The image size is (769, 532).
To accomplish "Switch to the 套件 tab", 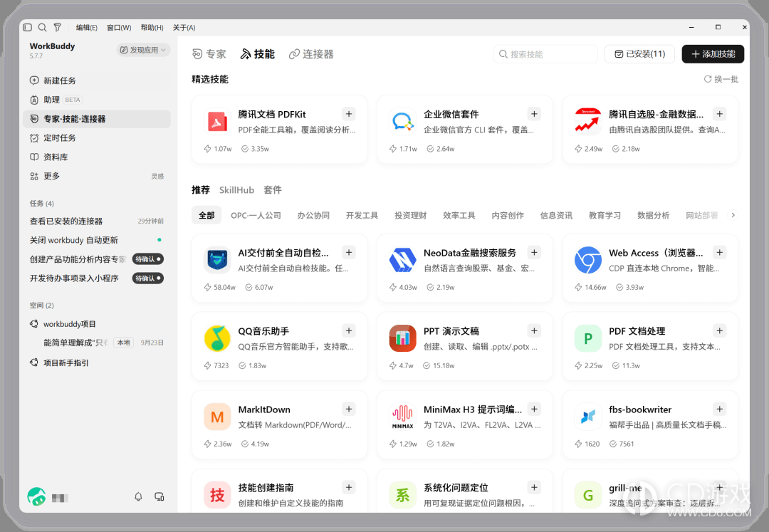I will coord(273,190).
